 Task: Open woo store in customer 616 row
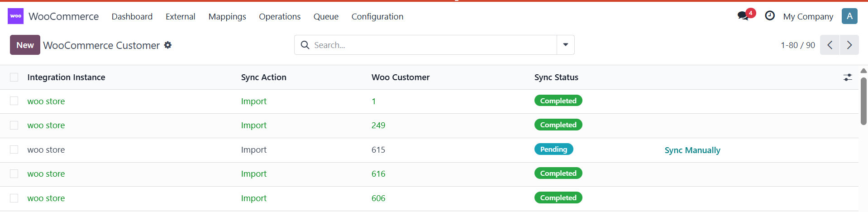coord(46,173)
